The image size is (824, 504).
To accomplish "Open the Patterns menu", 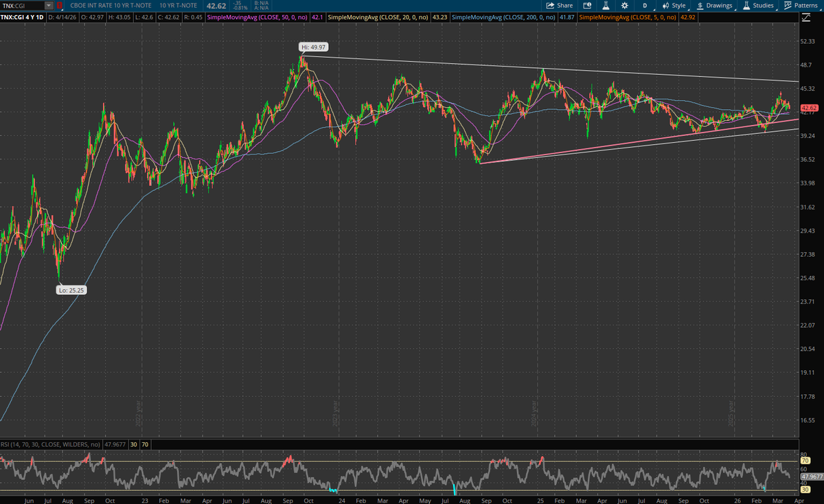I will pos(803,5).
